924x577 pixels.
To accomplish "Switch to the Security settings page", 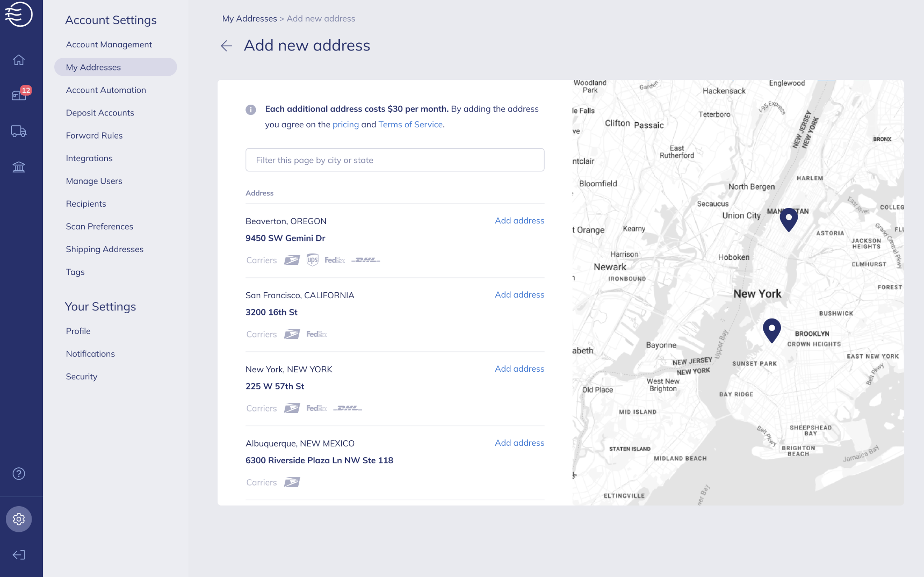I will 82,376.
